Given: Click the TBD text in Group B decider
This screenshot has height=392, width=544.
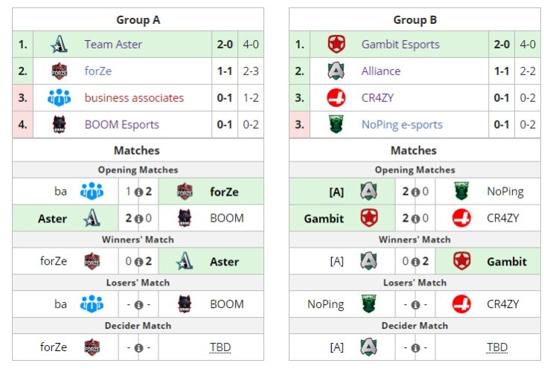Looking at the screenshot, I should click(x=497, y=347).
